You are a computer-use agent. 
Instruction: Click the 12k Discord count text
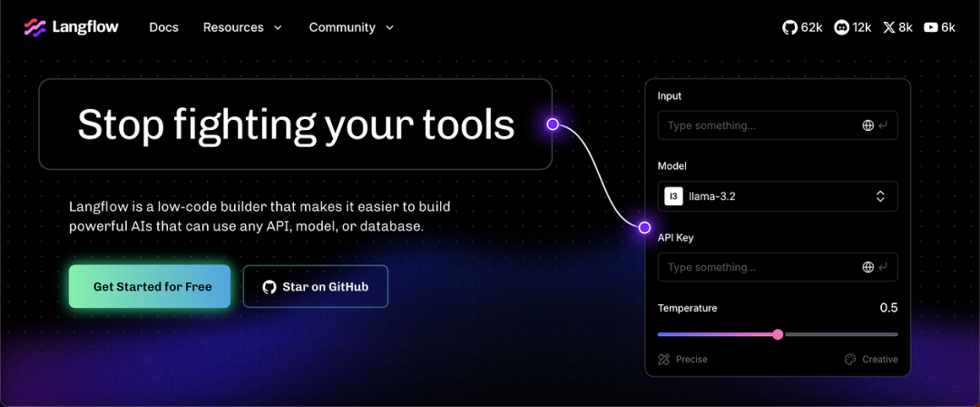tap(861, 27)
